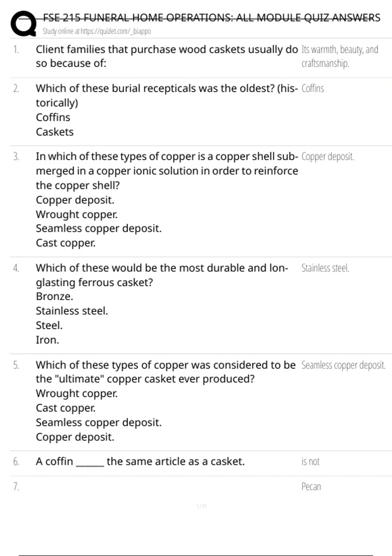Click the Iron option in question 4

tap(47, 340)
